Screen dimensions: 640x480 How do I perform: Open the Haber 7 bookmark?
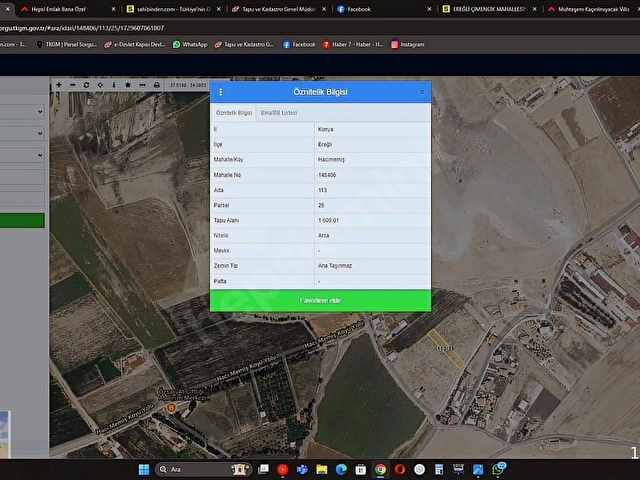353,44
